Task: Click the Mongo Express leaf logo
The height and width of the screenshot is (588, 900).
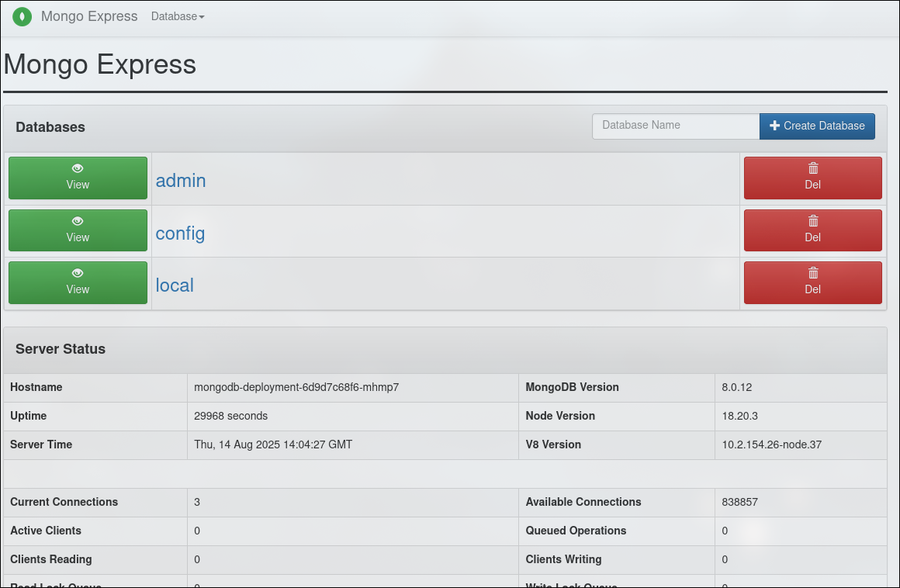Action: (x=22, y=16)
